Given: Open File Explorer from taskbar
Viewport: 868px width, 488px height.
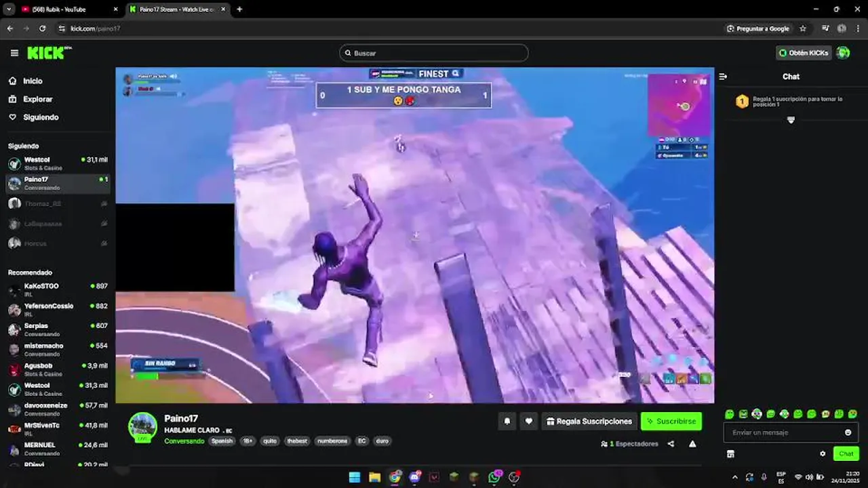Looking at the screenshot, I should (x=374, y=477).
